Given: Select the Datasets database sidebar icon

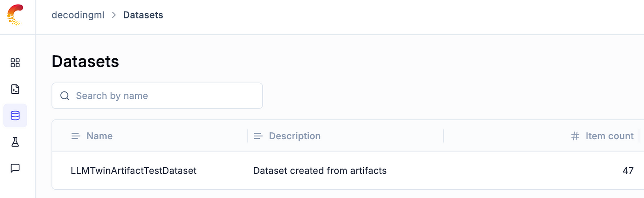Looking at the screenshot, I should tap(15, 115).
